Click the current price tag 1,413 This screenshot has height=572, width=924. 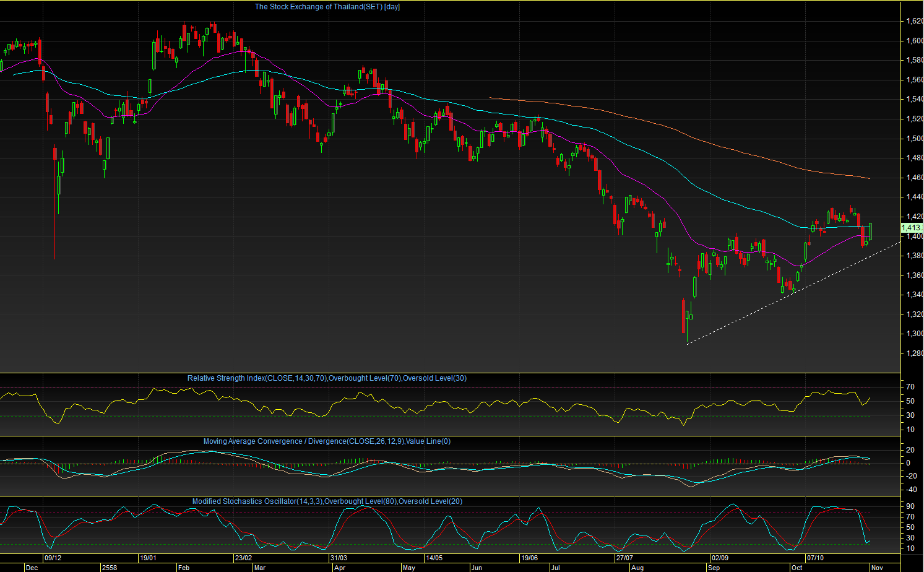pyautogui.click(x=912, y=228)
